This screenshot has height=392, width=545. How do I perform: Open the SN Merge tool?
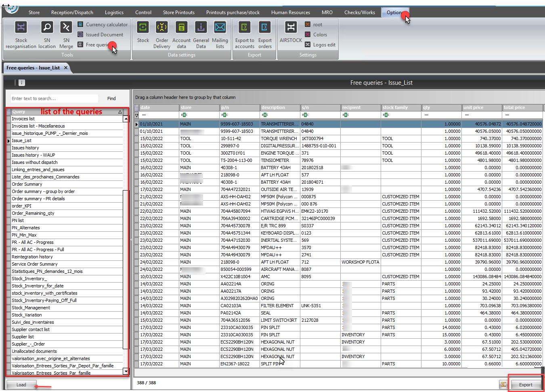point(66,27)
